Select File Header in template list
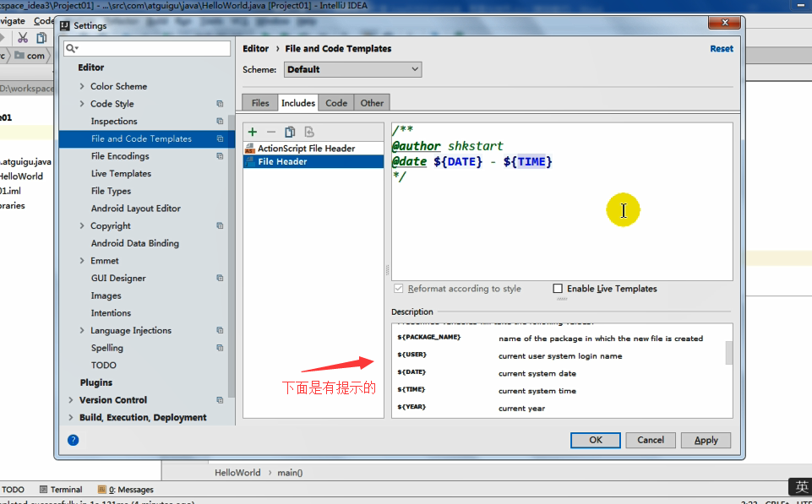The height and width of the screenshot is (504, 812). click(x=313, y=161)
